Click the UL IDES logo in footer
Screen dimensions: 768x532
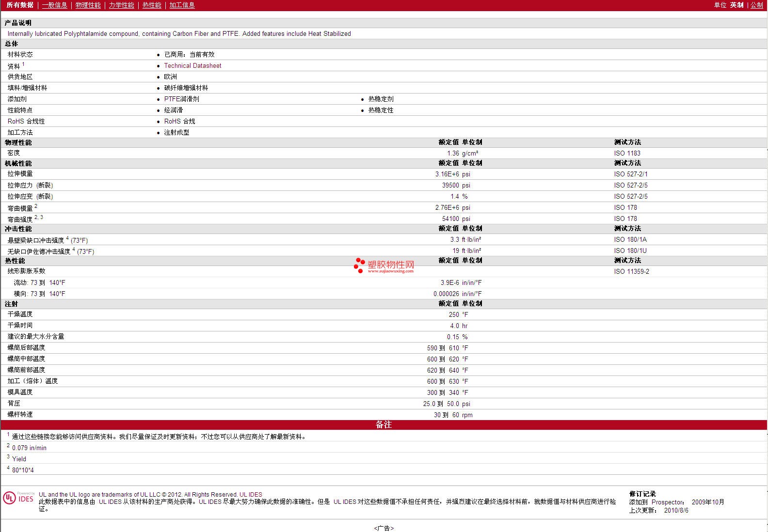tap(18, 498)
